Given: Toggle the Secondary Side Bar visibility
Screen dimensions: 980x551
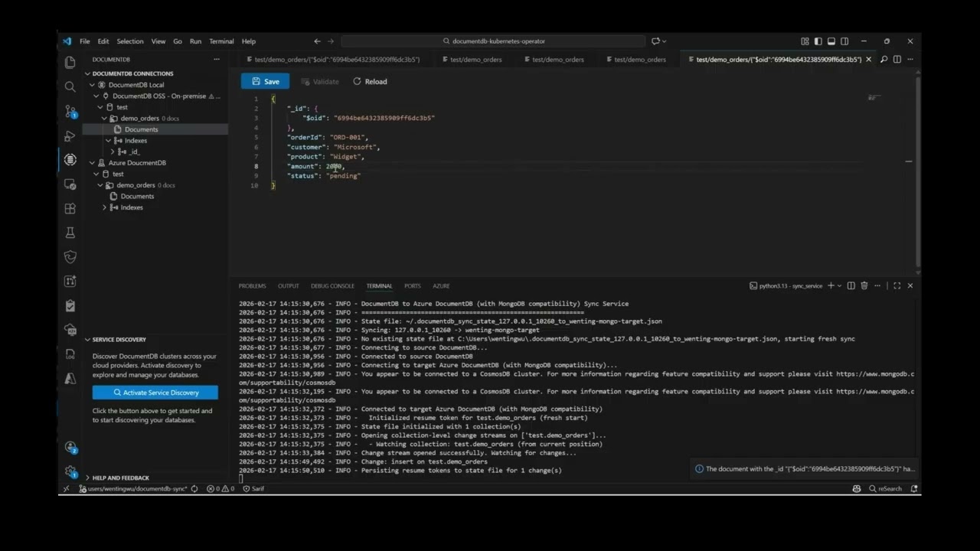Looking at the screenshot, I should pyautogui.click(x=844, y=41).
